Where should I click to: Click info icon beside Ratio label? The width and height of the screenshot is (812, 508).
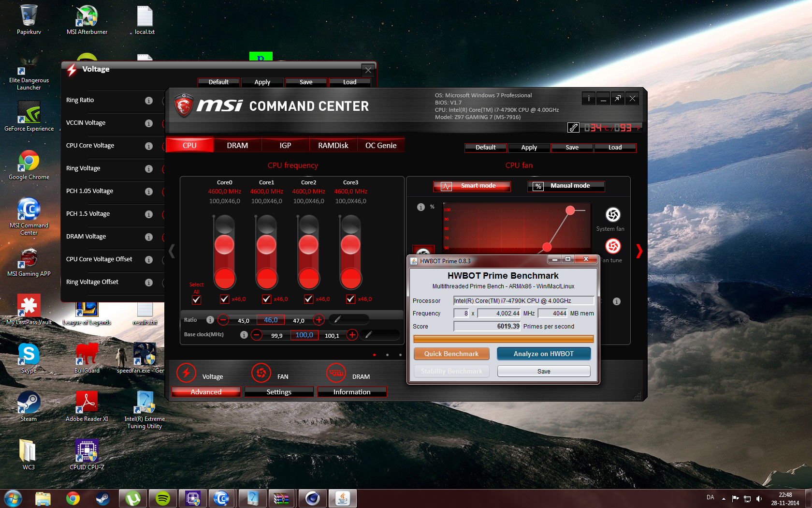click(210, 320)
